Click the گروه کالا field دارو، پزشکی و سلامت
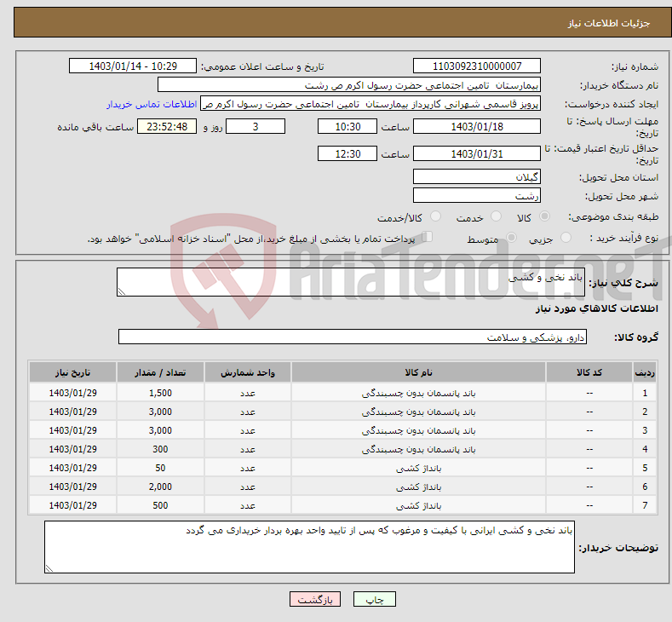This screenshot has height=622, width=672. (353, 337)
